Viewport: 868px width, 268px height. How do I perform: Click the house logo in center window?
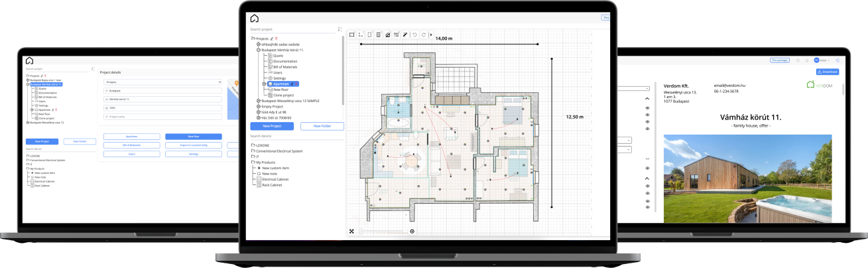(x=255, y=19)
